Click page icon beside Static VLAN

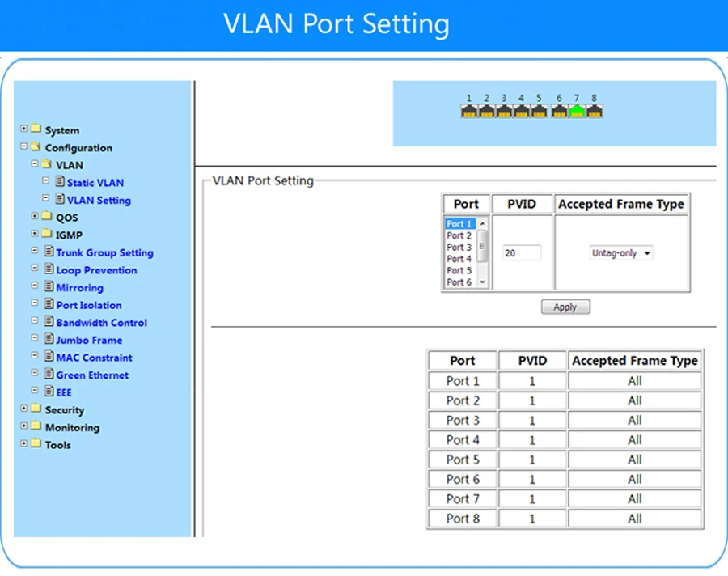click(x=60, y=180)
